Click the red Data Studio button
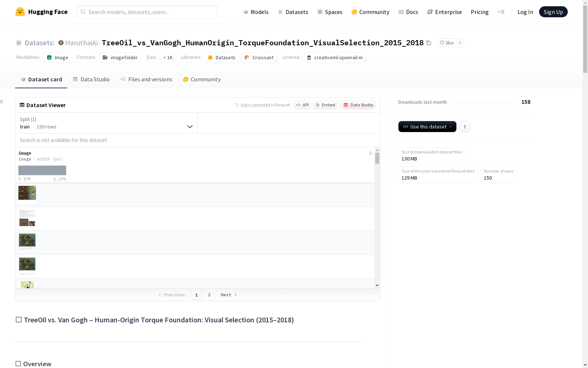The width and height of the screenshot is (588, 368). pyautogui.click(x=358, y=105)
